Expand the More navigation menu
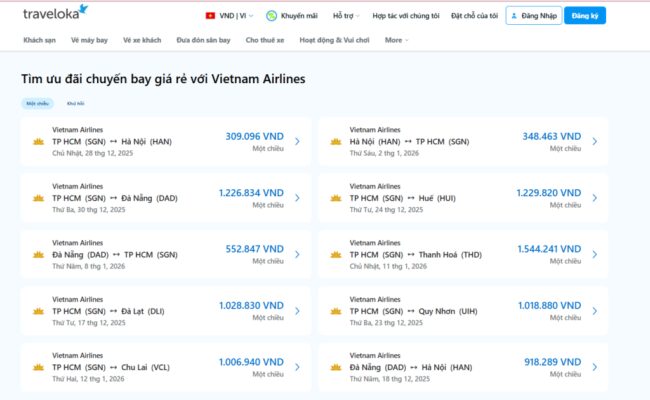 (x=396, y=40)
